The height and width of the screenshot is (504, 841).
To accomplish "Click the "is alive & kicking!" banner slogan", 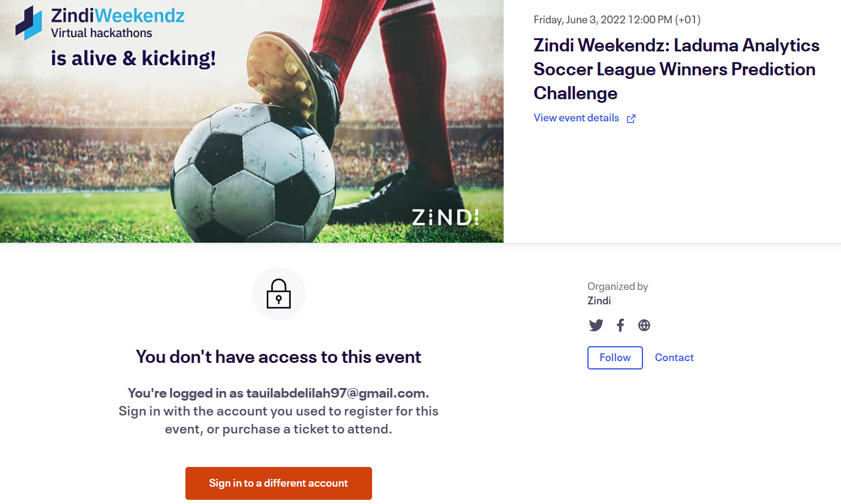I will (133, 59).
